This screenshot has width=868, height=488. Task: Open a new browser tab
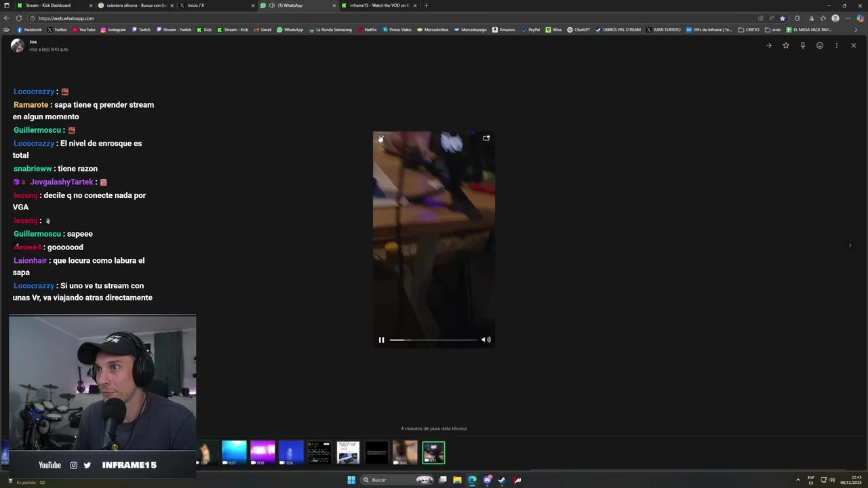(426, 5)
